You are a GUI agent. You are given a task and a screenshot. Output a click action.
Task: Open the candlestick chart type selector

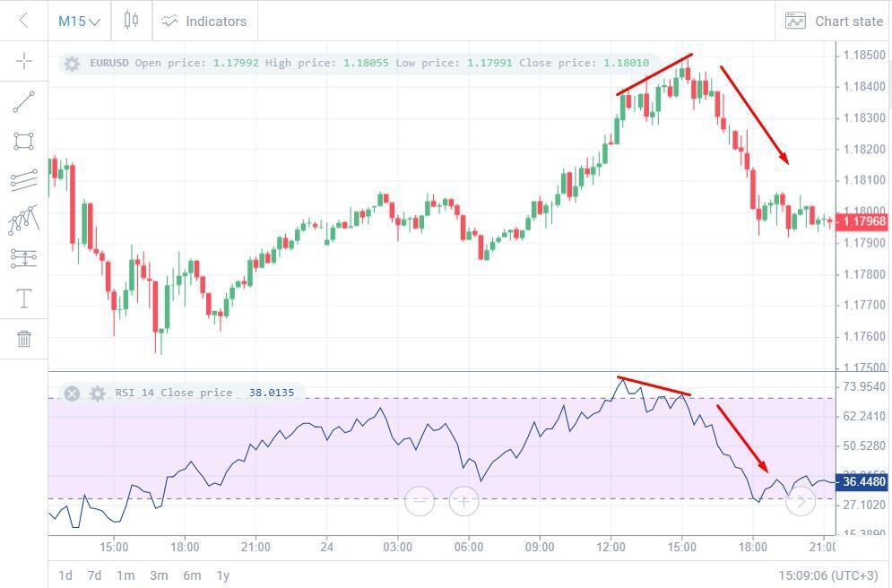132,21
